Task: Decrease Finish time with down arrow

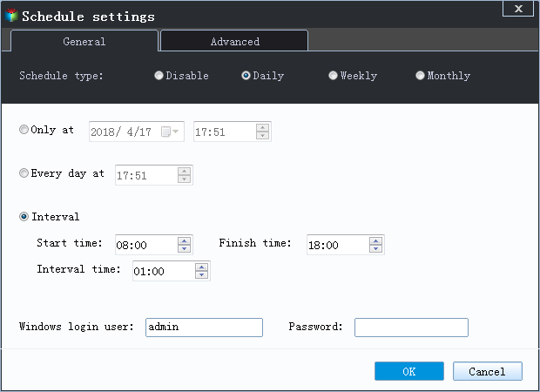Action: click(x=375, y=248)
